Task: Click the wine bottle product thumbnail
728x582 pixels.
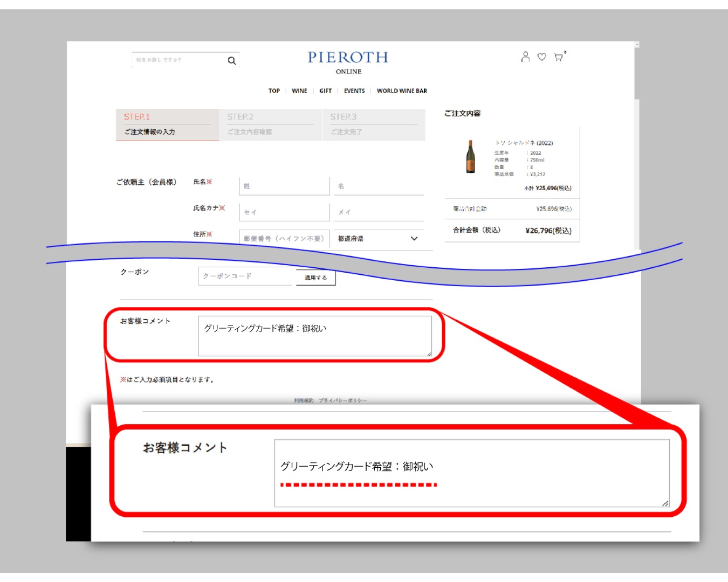Action: [471, 157]
